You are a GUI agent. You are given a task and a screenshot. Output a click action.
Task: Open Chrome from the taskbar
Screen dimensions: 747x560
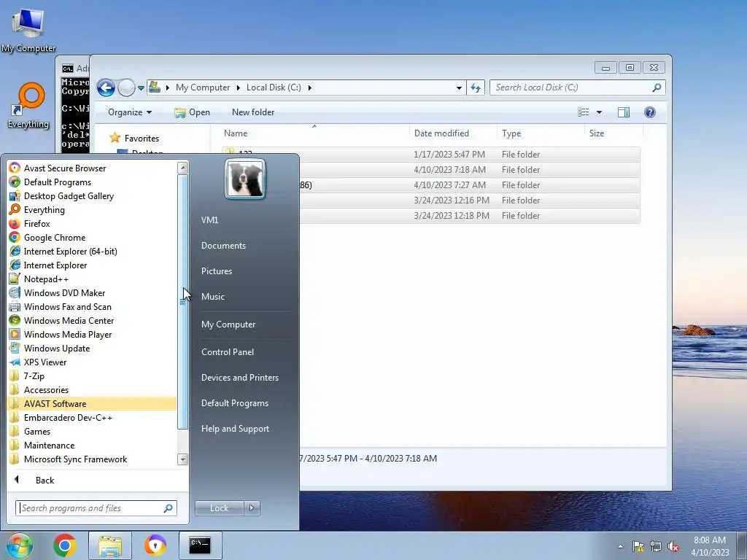pos(65,545)
